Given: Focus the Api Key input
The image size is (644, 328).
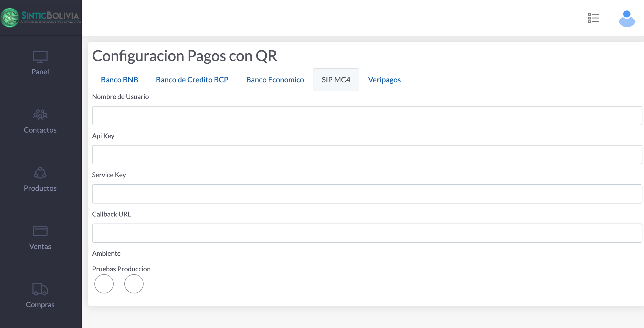Looking at the screenshot, I should coord(367,155).
